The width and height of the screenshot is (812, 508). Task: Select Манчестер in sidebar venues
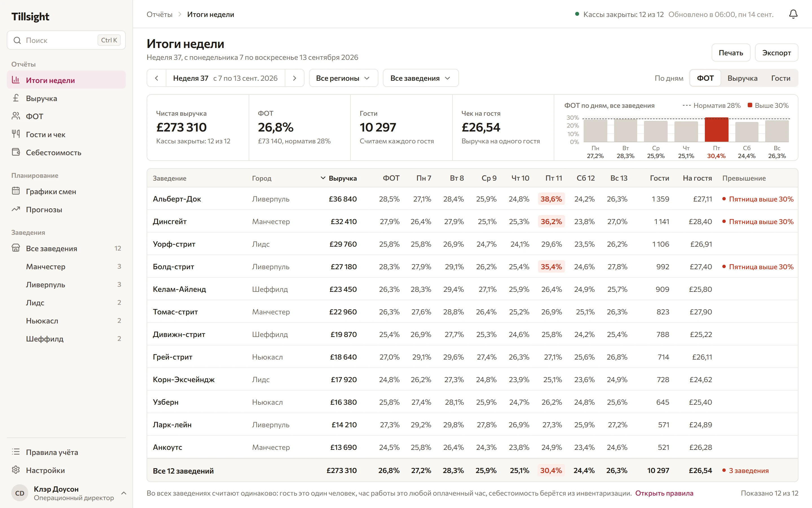[x=66, y=266]
